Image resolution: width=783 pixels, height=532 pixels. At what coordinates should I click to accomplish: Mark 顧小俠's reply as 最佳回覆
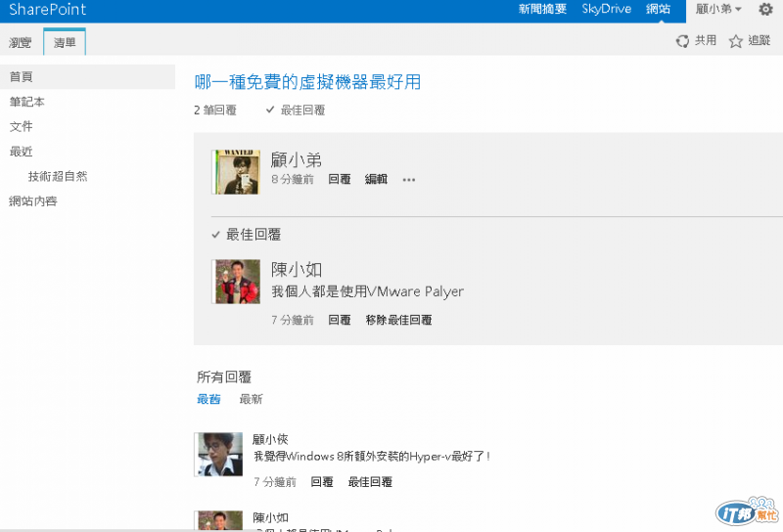pyautogui.click(x=370, y=481)
